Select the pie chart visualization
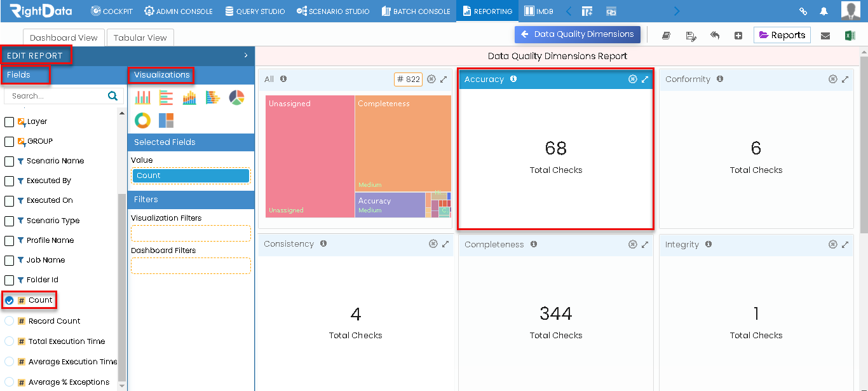 pos(235,97)
